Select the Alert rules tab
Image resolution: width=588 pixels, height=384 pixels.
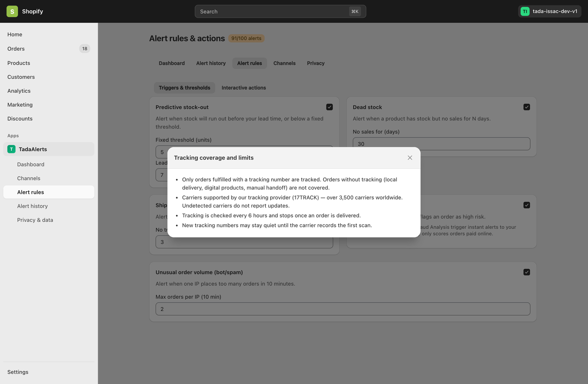(250, 63)
